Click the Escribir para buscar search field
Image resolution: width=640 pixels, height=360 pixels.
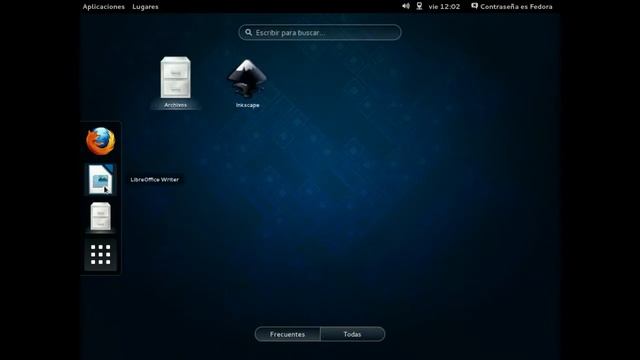pyautogui.click(x=320, y=32)
